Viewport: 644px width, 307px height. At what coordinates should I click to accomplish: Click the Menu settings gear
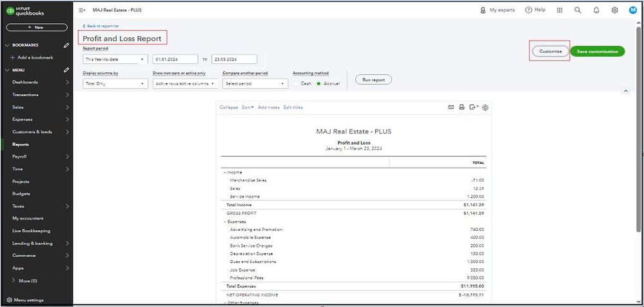click(10, 300)
